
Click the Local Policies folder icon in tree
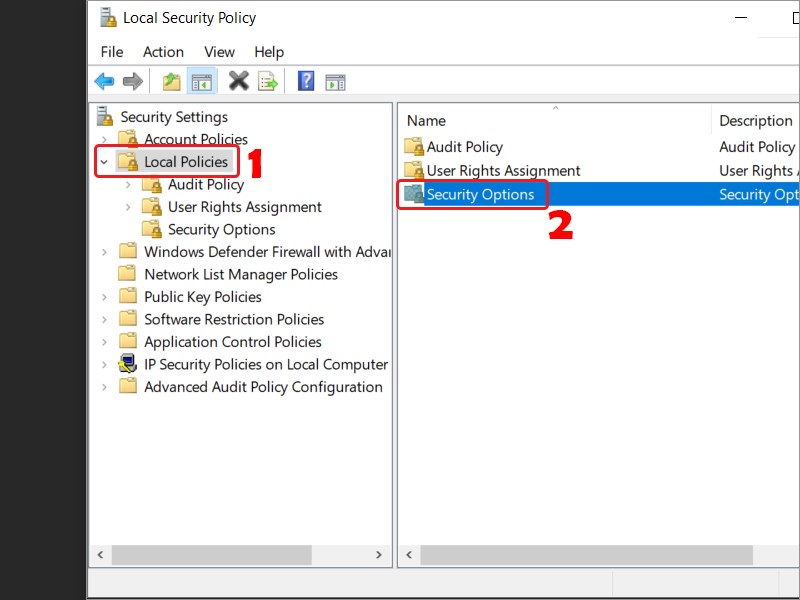[128, 161]
